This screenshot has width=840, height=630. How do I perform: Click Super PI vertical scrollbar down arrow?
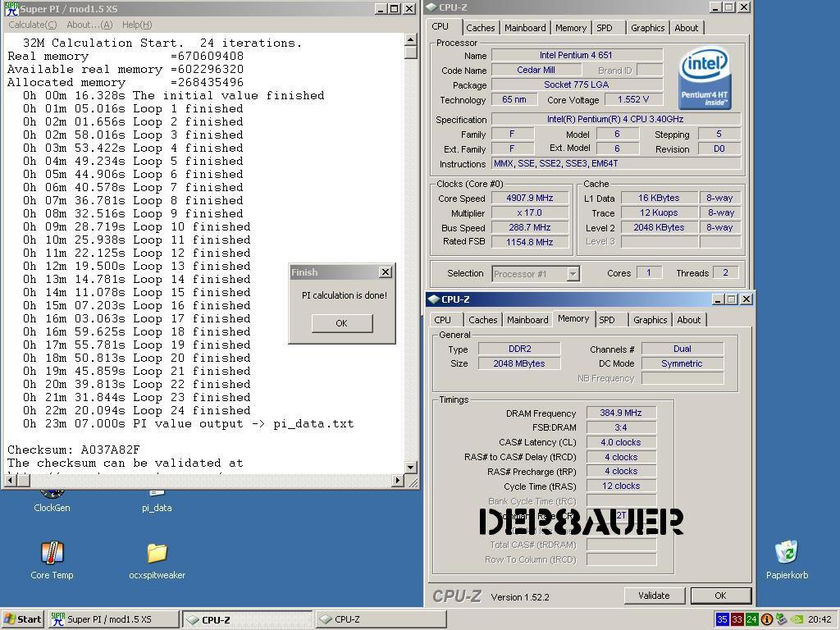pos(410,467)
